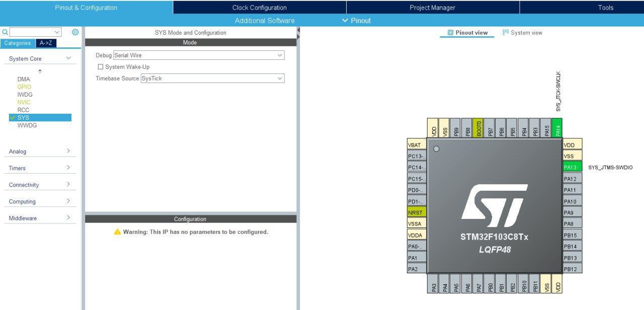Select the PA11 pin

coord(573,190)
